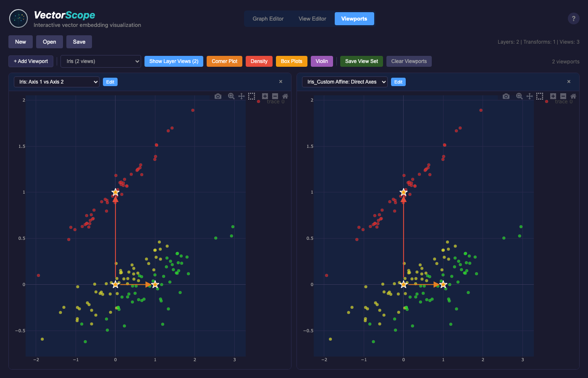Screen dimensions: 588x378
Task: Toggle Show Layer Views (2) button
Action: coord(174,61)
